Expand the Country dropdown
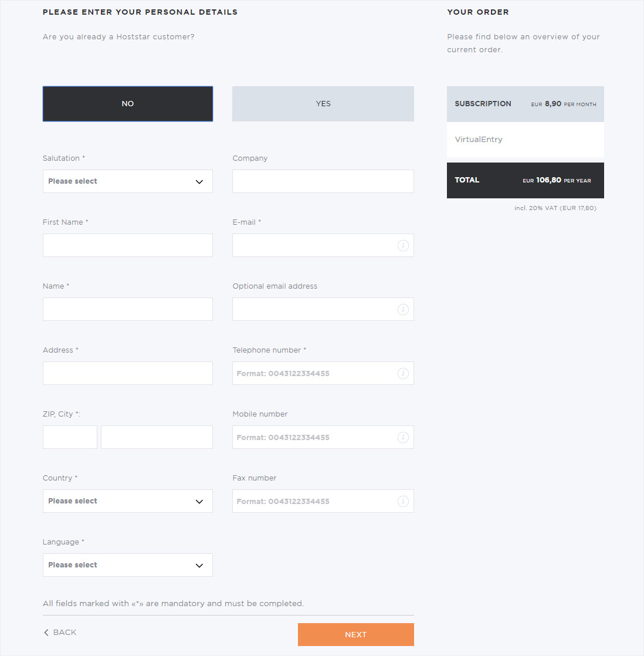Image resolution: width=644 pixels, height=656 pixels. click(x=127, y=501)
